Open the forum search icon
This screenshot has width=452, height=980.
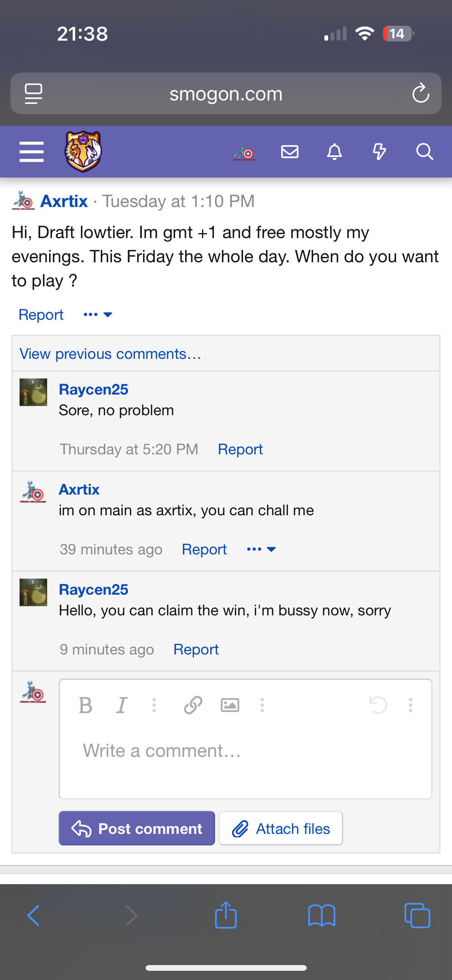[424, 152]
